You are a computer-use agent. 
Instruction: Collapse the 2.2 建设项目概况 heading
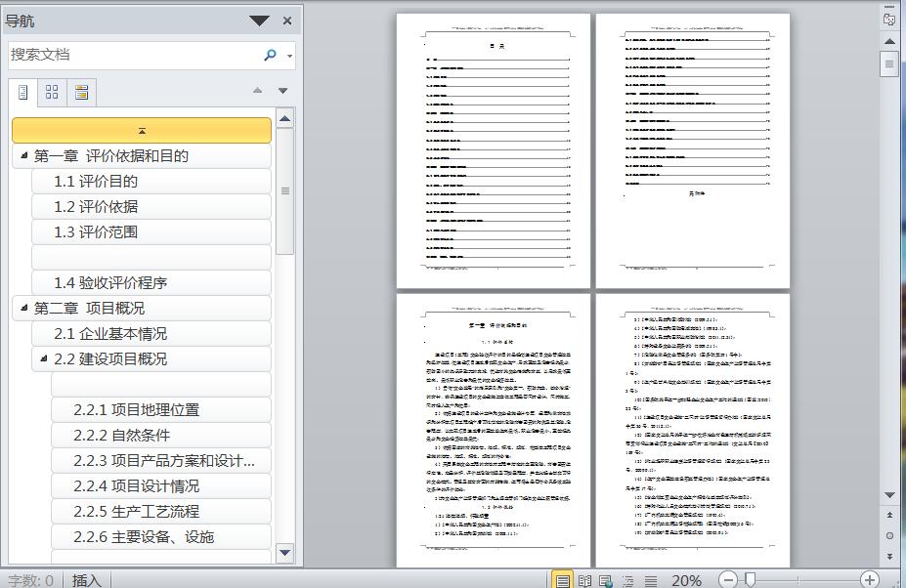(43, 359)
